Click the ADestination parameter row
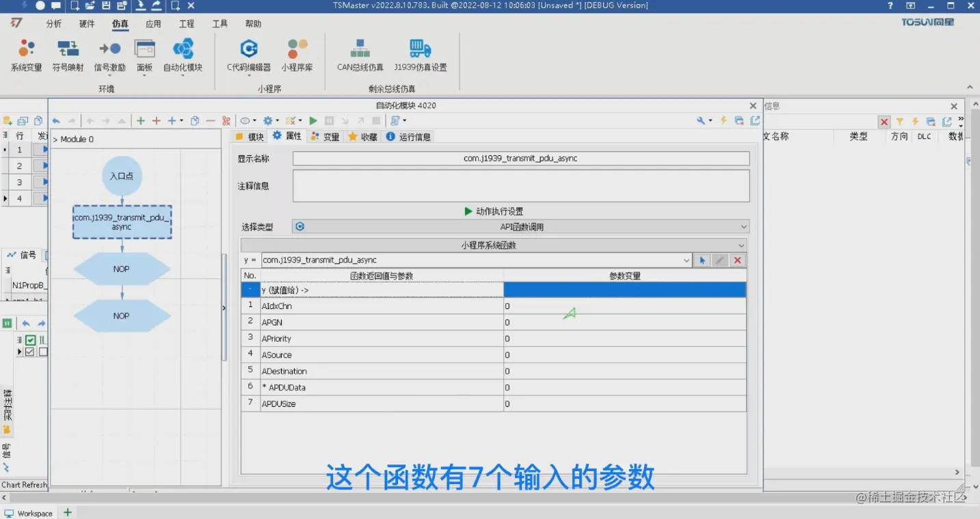Viewport: 980px width, 519px height. point(493,371)
